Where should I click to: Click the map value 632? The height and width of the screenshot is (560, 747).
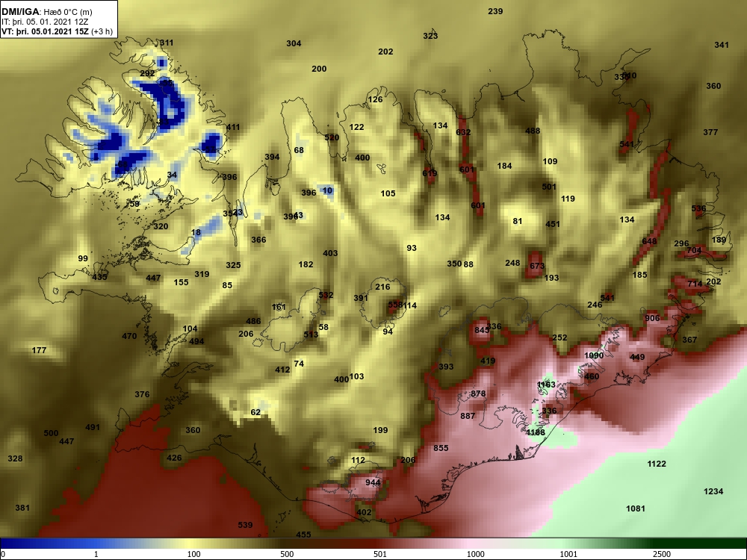tap(463, 132)
